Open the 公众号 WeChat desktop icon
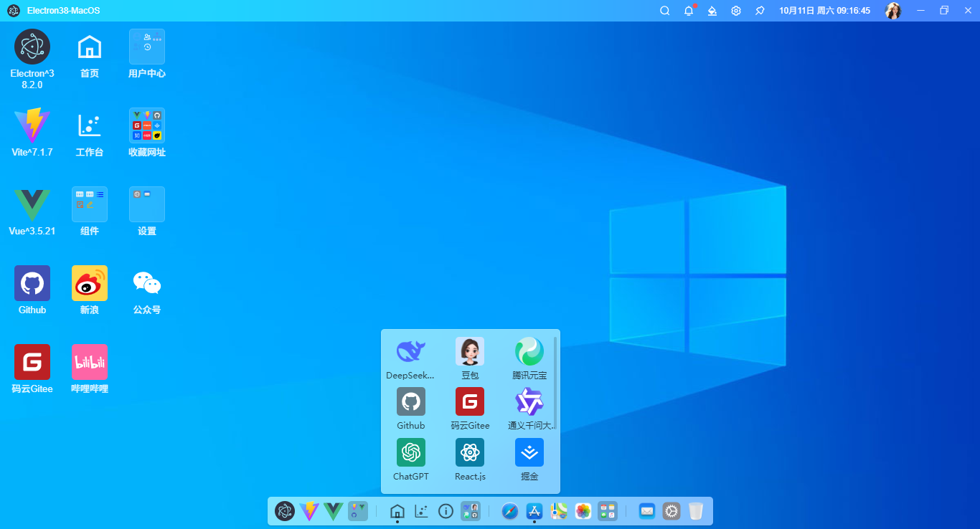 coord(147,283)
